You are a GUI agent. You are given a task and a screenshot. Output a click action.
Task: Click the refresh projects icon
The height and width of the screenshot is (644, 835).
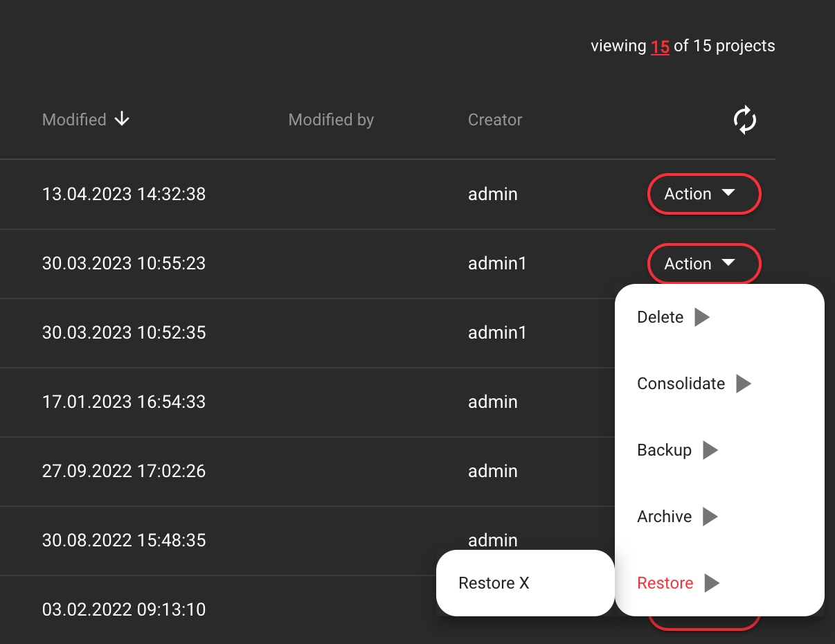[744, 120]
